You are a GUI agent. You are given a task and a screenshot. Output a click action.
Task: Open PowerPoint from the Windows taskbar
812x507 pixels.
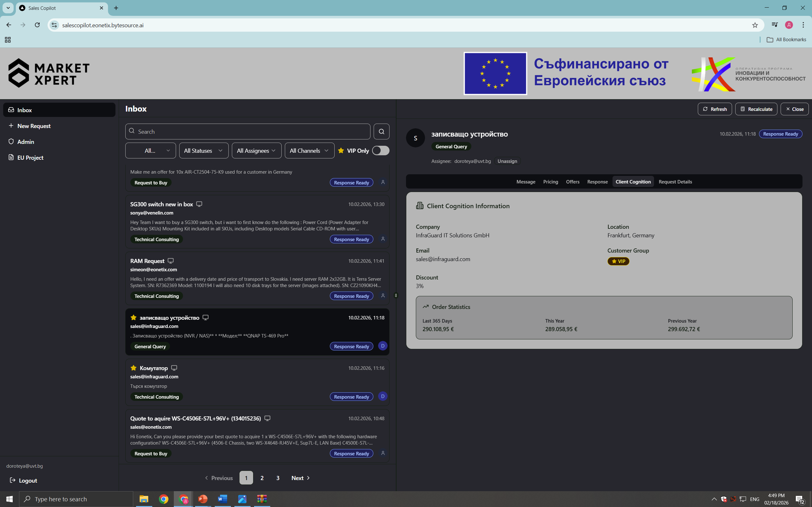(x=203, y=499)
